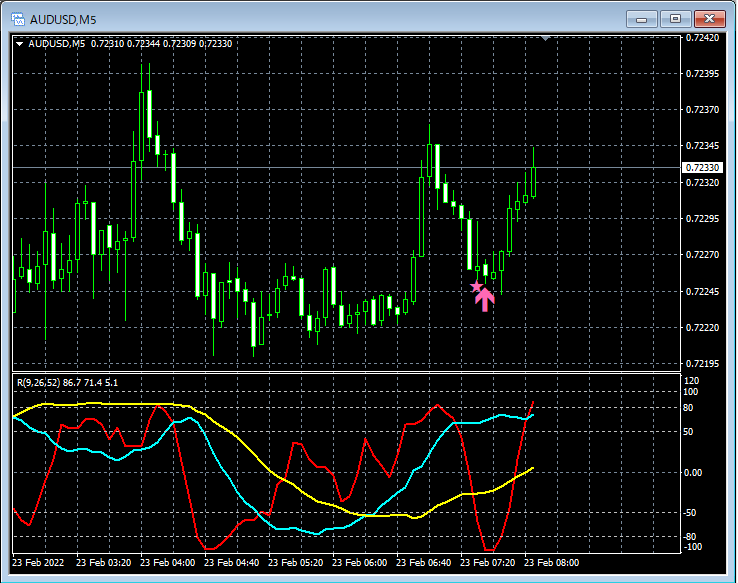This screenshot has height=583, width=738.
Task: Click the 23 Feb 03:20 time label
Action: [104, 563]
